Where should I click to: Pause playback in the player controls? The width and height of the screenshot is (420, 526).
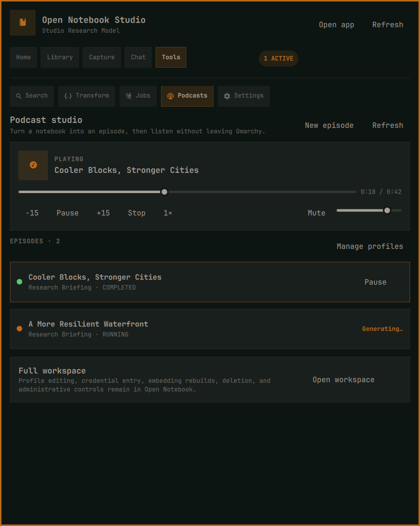point(68,213)
